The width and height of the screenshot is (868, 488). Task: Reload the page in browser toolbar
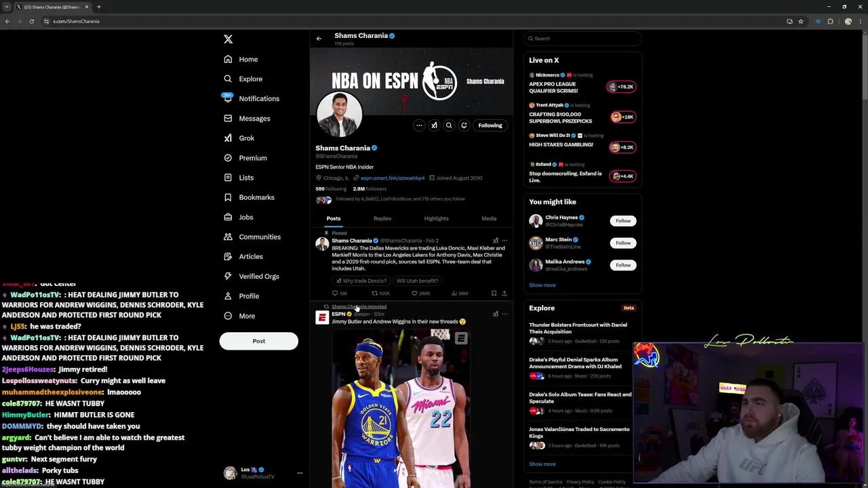point(31,22)
